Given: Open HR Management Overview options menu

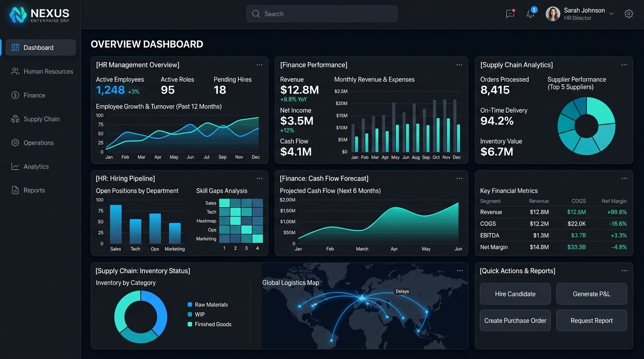Looking at the screenshot, I should [259, 65].
